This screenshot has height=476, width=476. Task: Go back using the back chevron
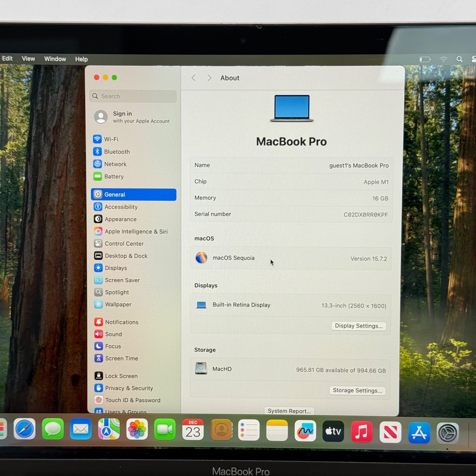(x=194, y=78)
